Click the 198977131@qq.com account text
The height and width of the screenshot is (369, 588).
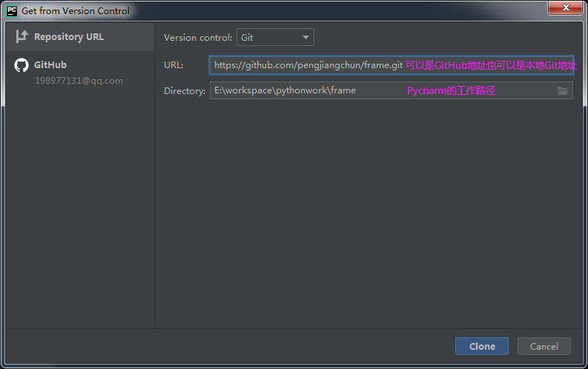(x=79, y=81)
